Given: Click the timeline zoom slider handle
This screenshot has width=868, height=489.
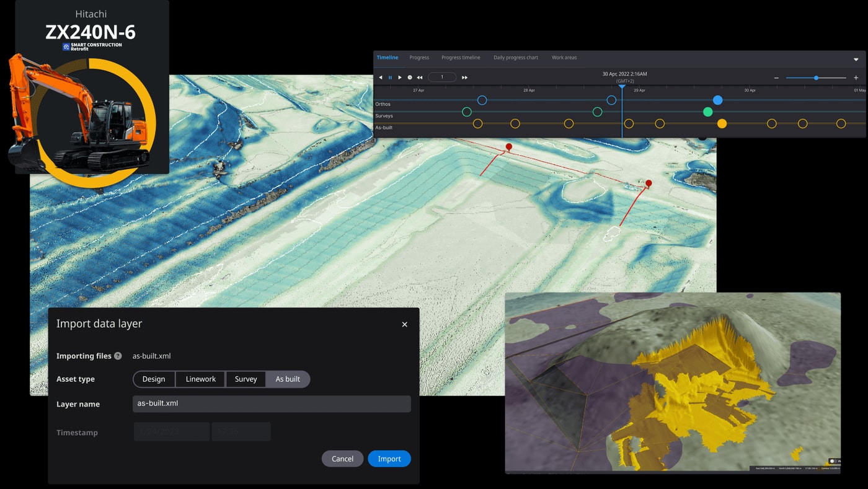Looking at the screenshot, I should 816,78.
